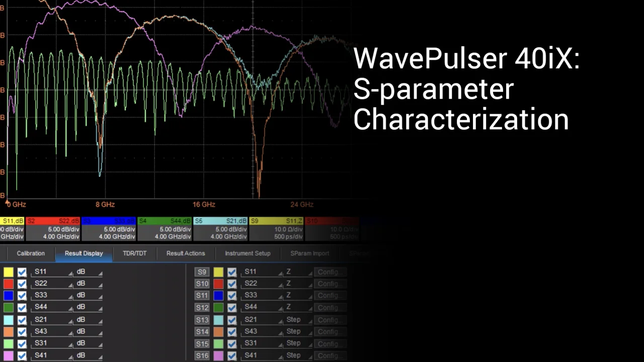Toggle the S22 dB trace checkbox
Image resolution: width=644 pixels, height=362 pixels.
(22, 284)
